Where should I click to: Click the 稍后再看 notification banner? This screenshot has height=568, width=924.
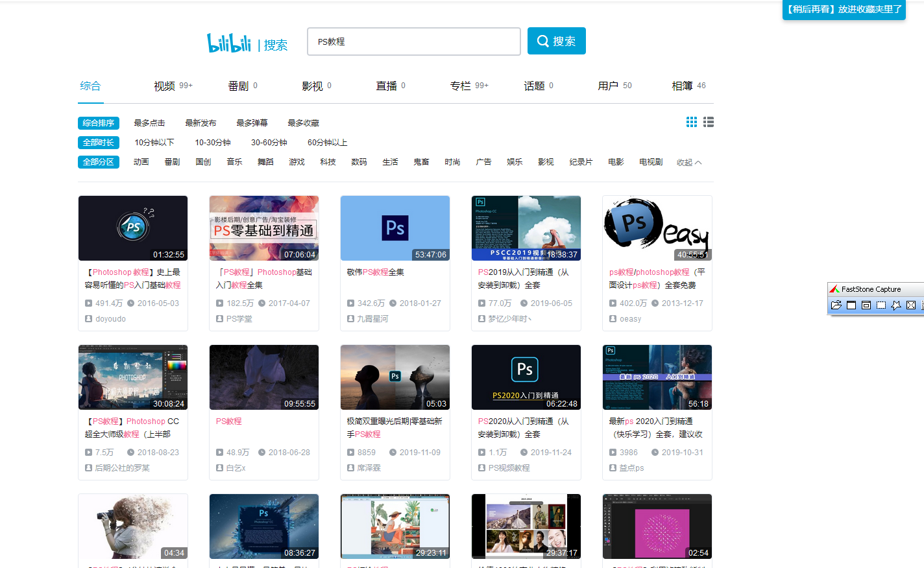tap(844, 10)
